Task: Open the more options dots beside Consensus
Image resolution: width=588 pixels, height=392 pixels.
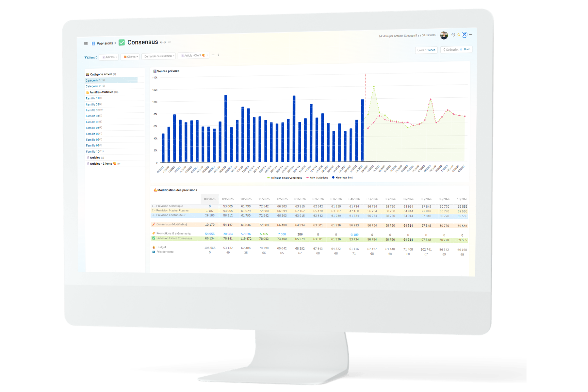Action: (x=170, y=42)
